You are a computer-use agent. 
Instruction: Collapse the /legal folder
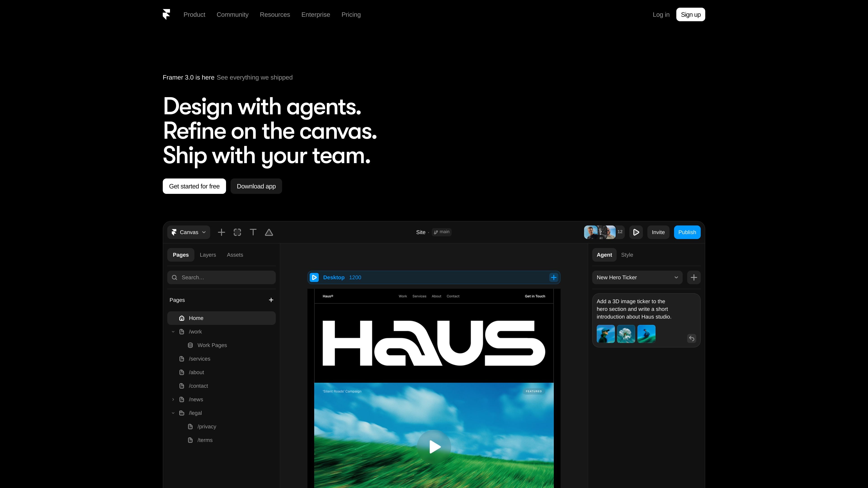(x=173, y=413)
